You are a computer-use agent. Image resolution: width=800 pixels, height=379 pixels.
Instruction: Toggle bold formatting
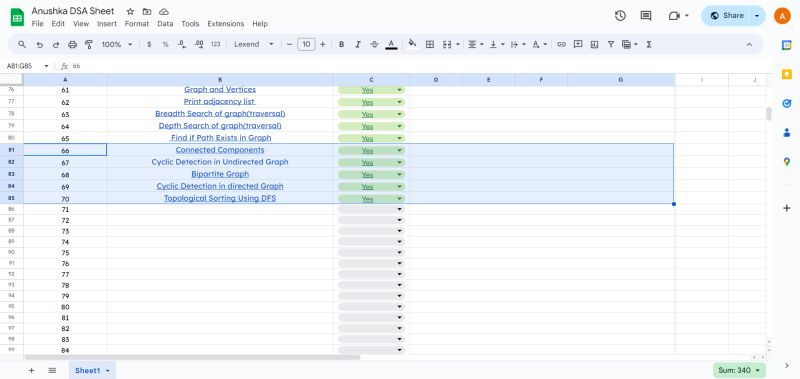(x=341, y=44)
